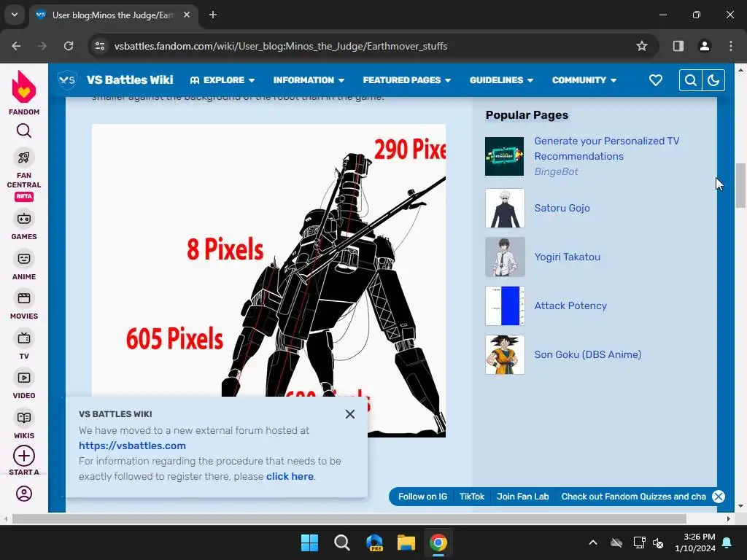Open the Attack Potency page link

570,306
